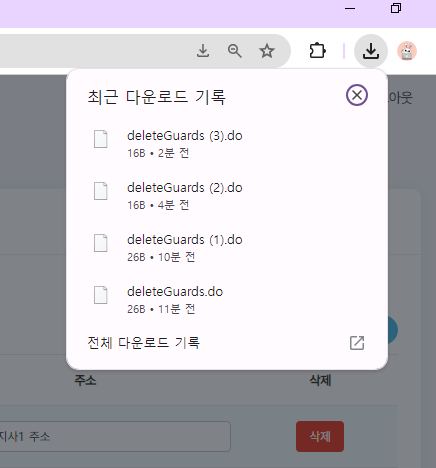436x468 pixels.
Task: Click the 최근 다운로드 기록 title
Action: coord(156,97)
